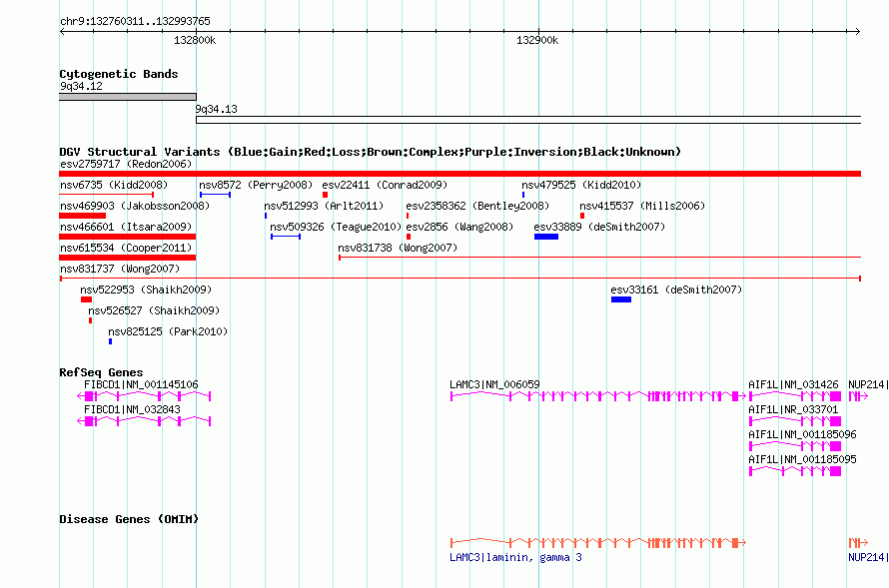Screen dimensions: 889x588
Task: Open nsv466601 (Itsara2009) label
Action: click(x=126, y=227)
